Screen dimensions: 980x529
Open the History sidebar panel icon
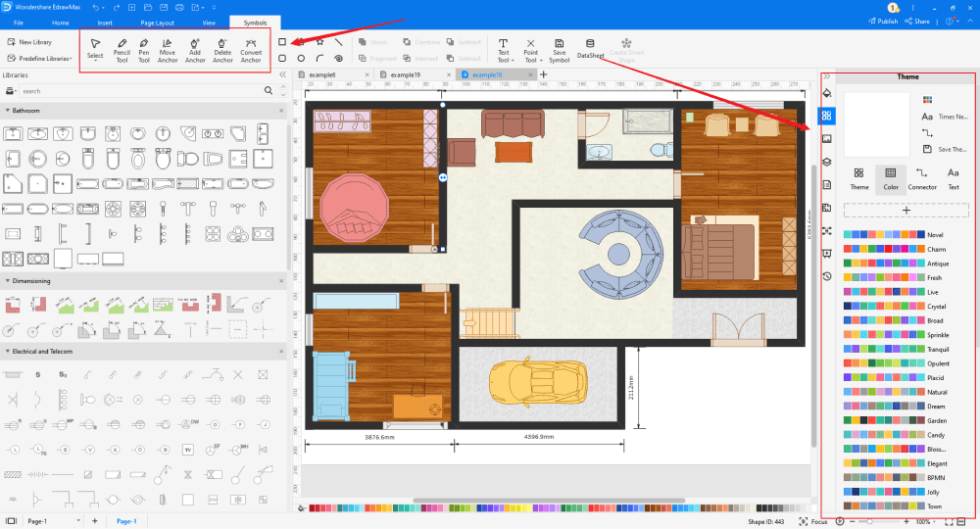(827, 276)
